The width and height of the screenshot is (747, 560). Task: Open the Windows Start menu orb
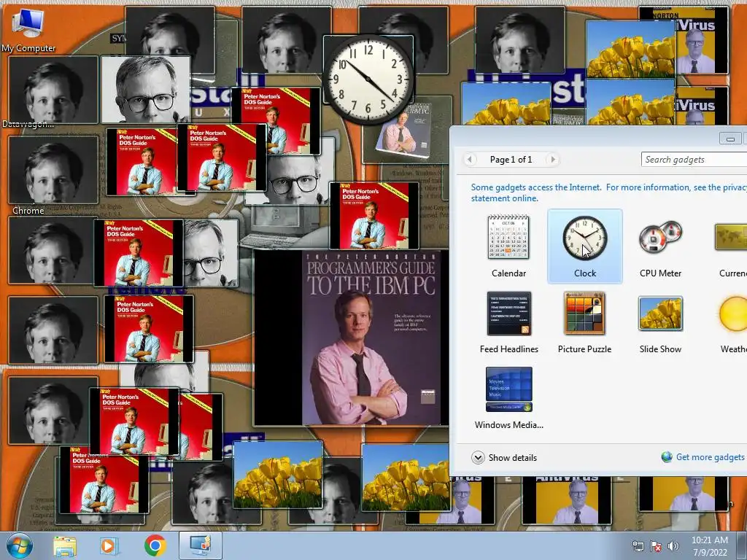pos(19,545)
